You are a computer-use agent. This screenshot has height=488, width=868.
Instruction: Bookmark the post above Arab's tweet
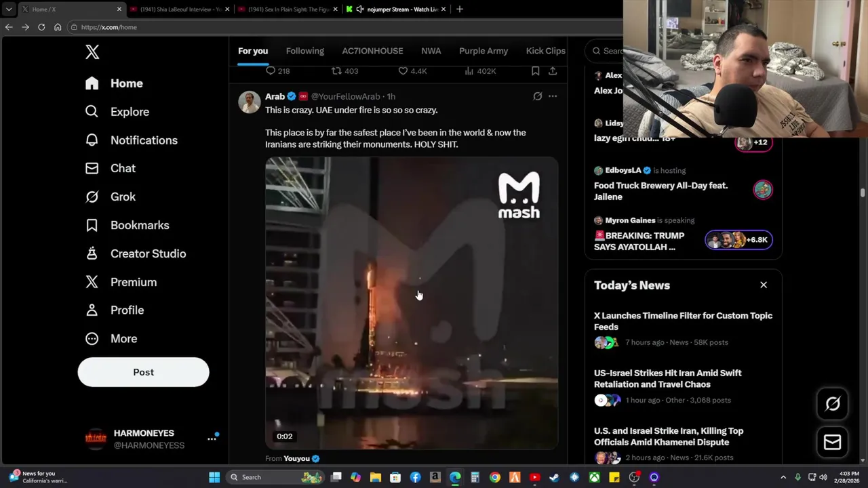point(535,71)
